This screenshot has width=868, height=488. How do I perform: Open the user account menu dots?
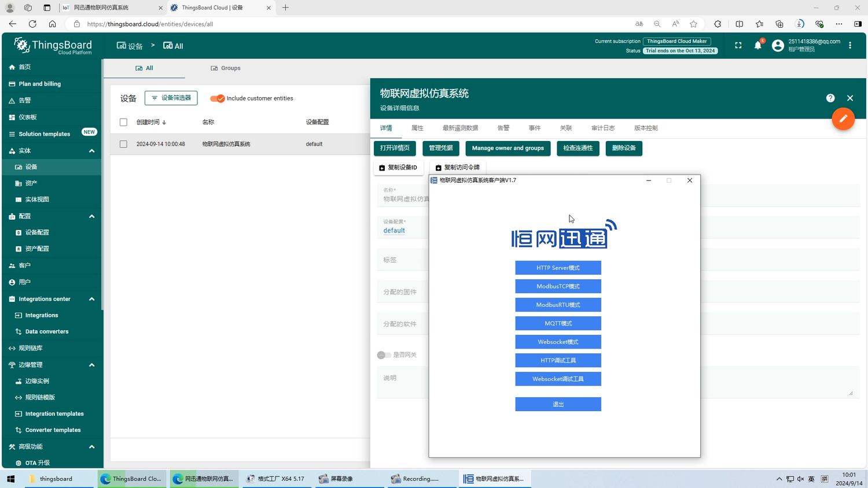pos(849,46)
